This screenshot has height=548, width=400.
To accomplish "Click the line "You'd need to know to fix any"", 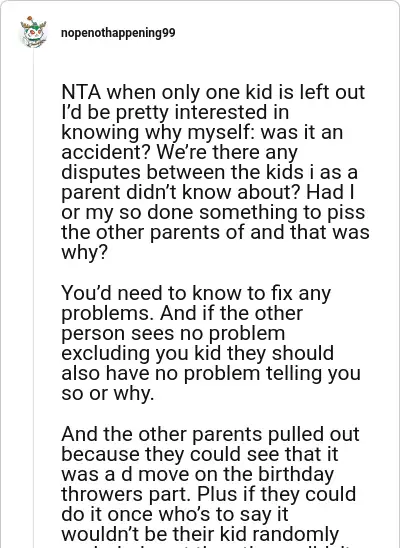I will pos(196,293).
